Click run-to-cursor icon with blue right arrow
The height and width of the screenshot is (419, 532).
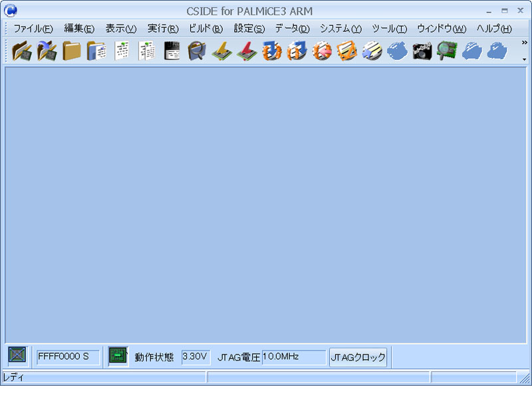pyautogui.click(x=372, y=51)
